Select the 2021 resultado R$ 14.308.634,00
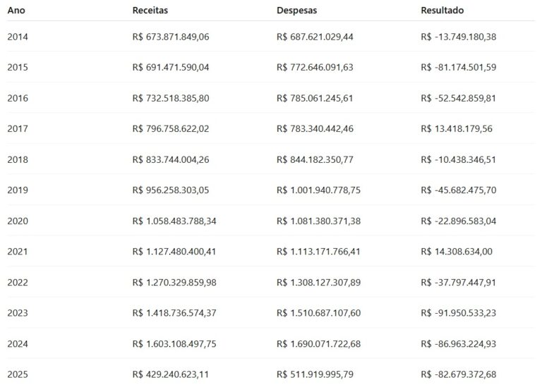 coord(457,252)
